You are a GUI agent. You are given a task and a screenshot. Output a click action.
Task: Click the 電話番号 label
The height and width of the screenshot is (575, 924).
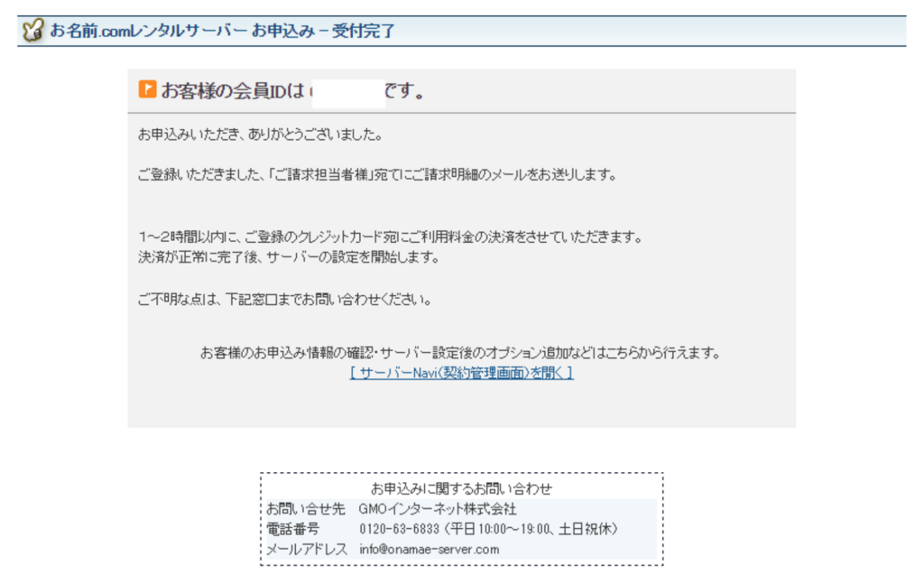tap(293, 529)
